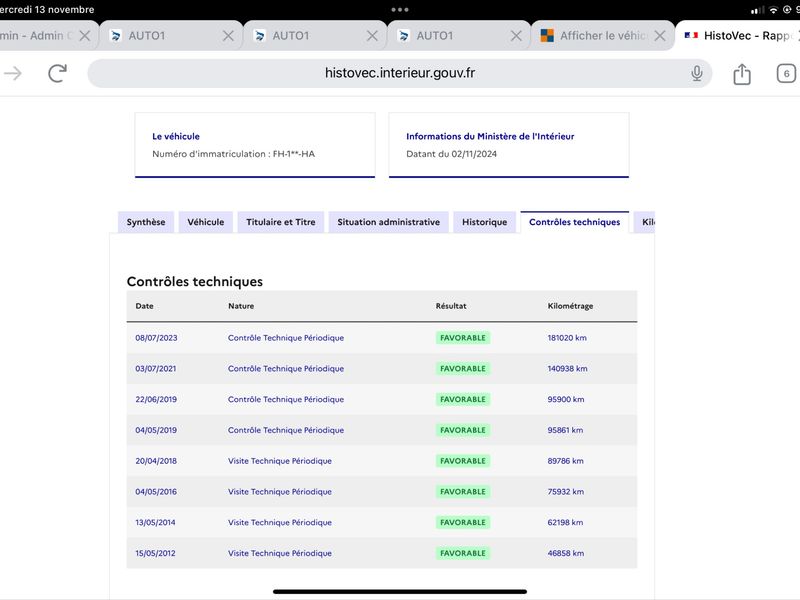The width and height of the screenshot is (800, 600).
Task: Click the date 22/06/2019
Action: [156, 399]
